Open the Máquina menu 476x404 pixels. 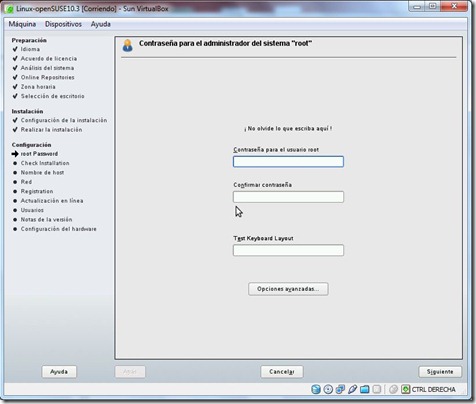coord(22,24)
